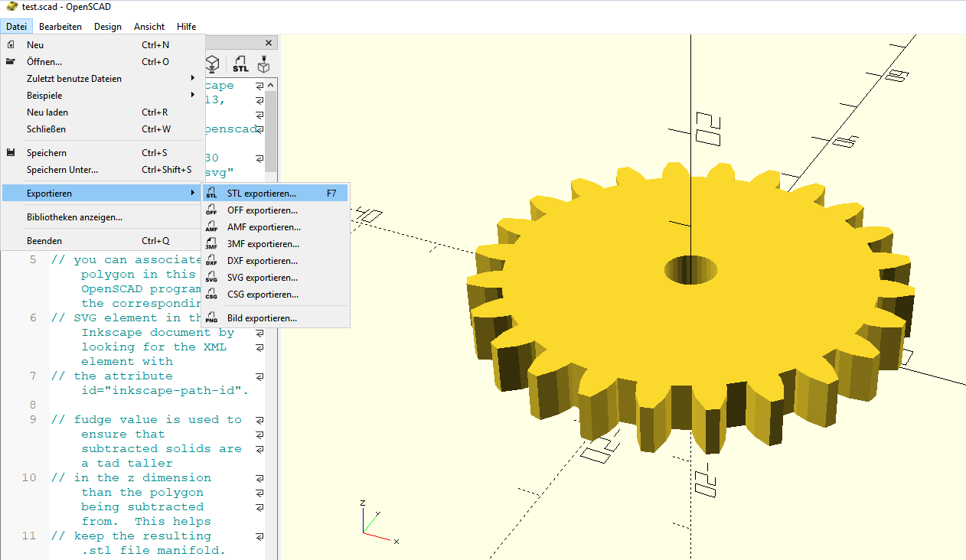Open the Bearbeiten menu
Image resolution: width=966 pixels, height=560 pixels.
click(x=60, y=26)
